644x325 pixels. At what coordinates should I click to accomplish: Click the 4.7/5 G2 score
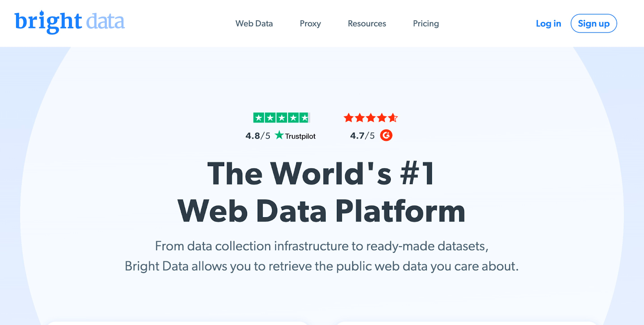pyautogui.click(x=362, y=136)
